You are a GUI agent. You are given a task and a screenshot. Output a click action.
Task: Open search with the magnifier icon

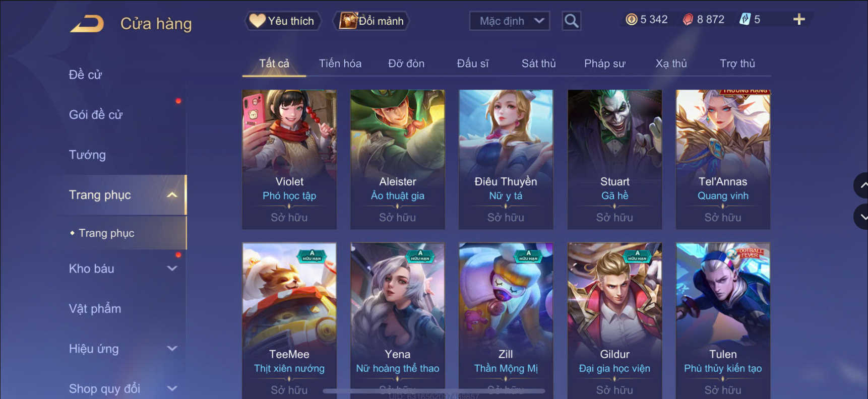[x=571, y=21]
